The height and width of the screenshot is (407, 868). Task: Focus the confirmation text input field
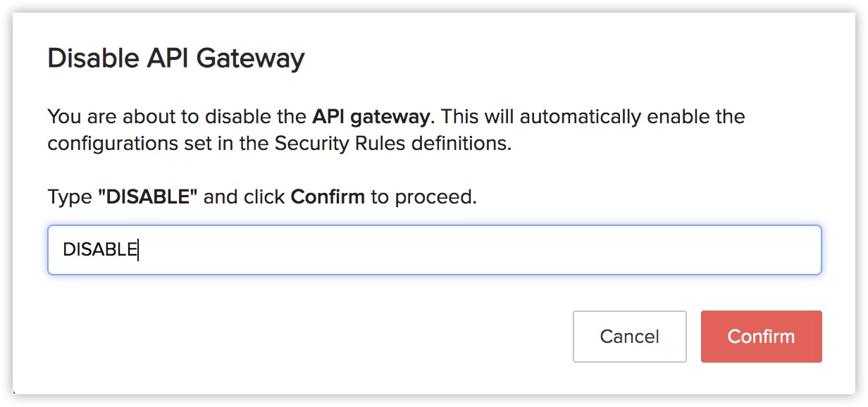(x=434, y=250)
